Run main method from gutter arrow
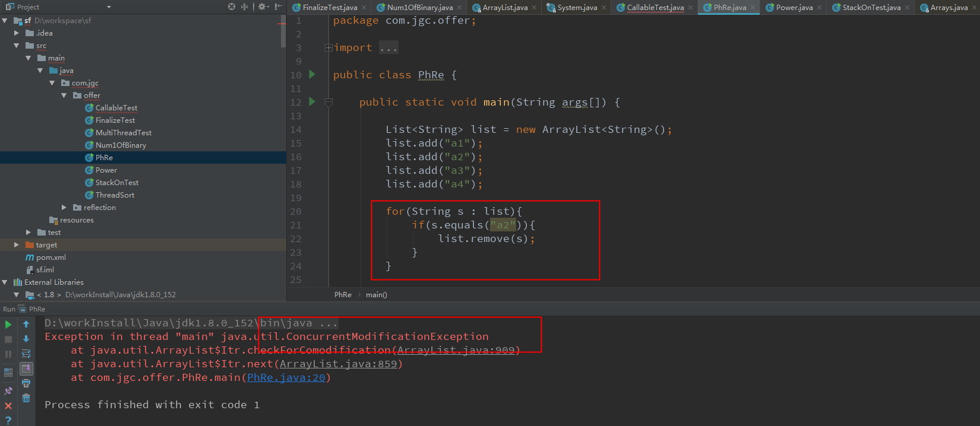The image size is (980, 426). coord(312,102)
